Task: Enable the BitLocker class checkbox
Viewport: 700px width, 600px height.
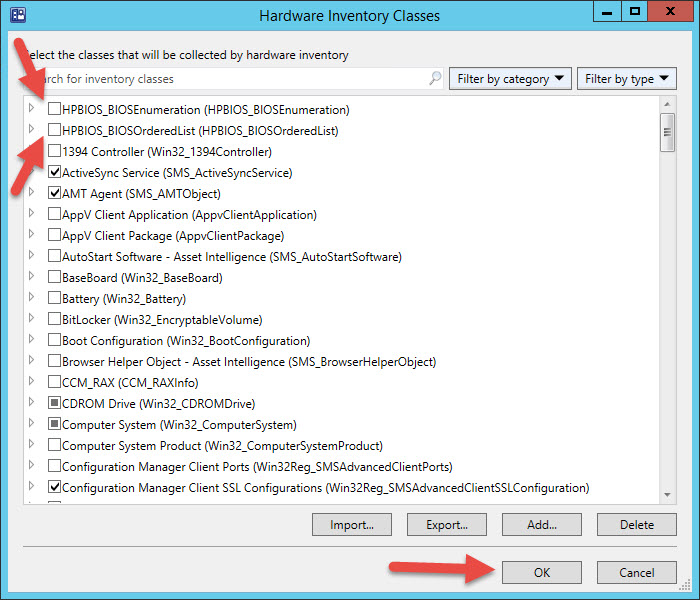Action: [54, 320]
